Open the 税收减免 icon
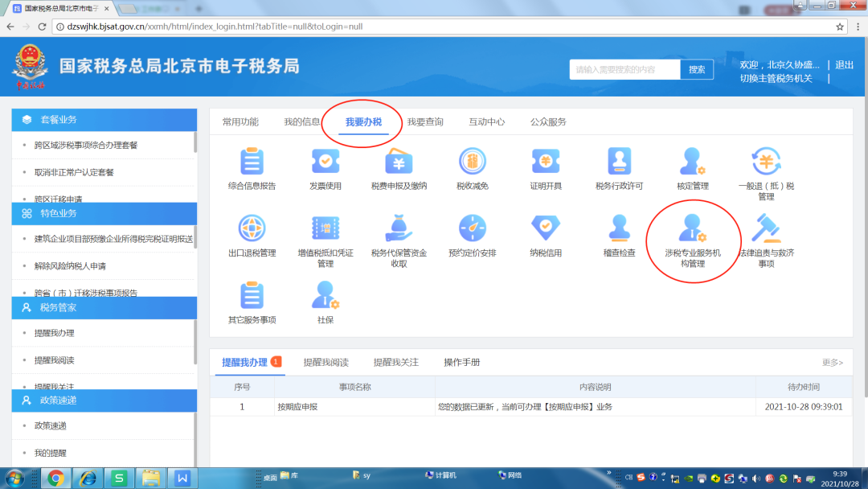Viewport: 868px width, 489px height. pos(473,162)
